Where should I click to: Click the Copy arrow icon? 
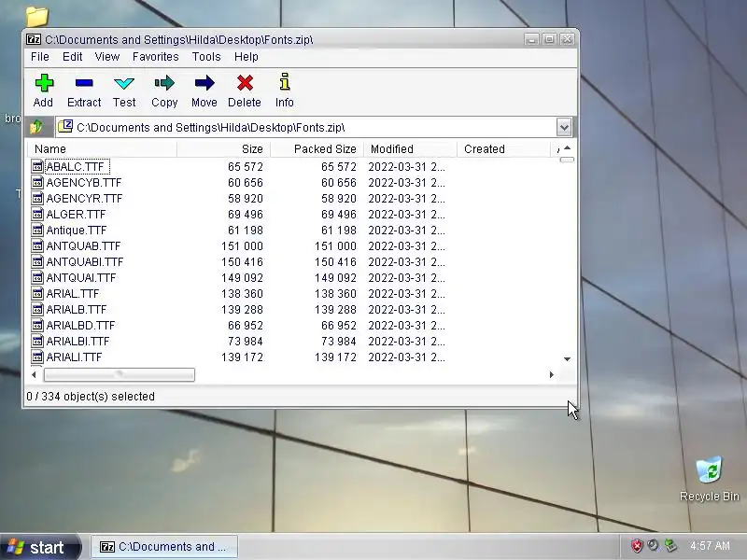click(x=164, y=83)
